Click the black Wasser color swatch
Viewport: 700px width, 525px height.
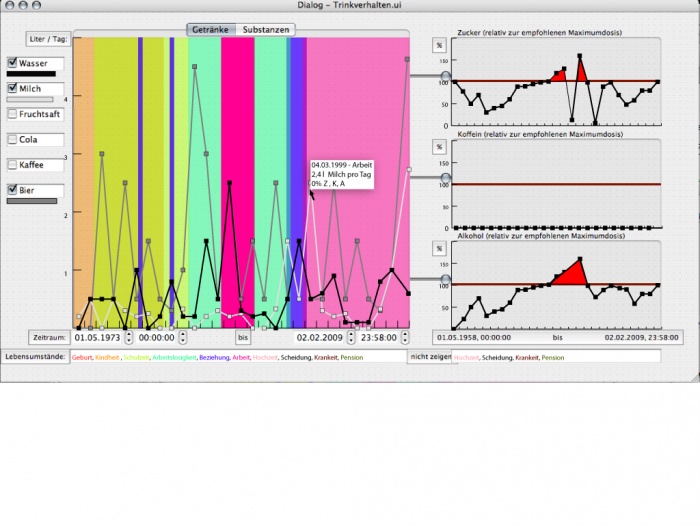31,74
